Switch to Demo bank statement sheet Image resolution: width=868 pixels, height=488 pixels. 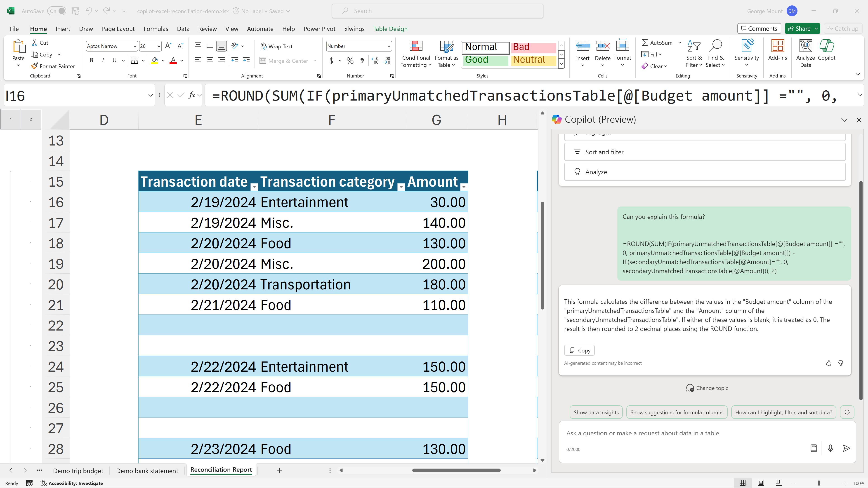point(147,470)
